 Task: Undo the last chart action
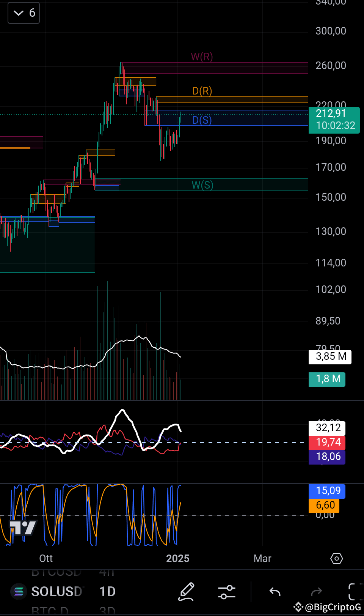coord(275,592)
